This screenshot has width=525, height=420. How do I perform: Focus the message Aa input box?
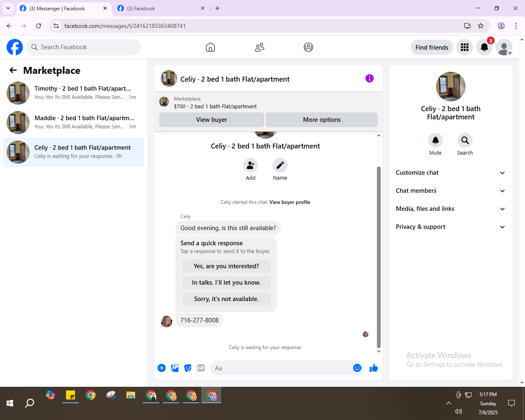click(287, 368)
